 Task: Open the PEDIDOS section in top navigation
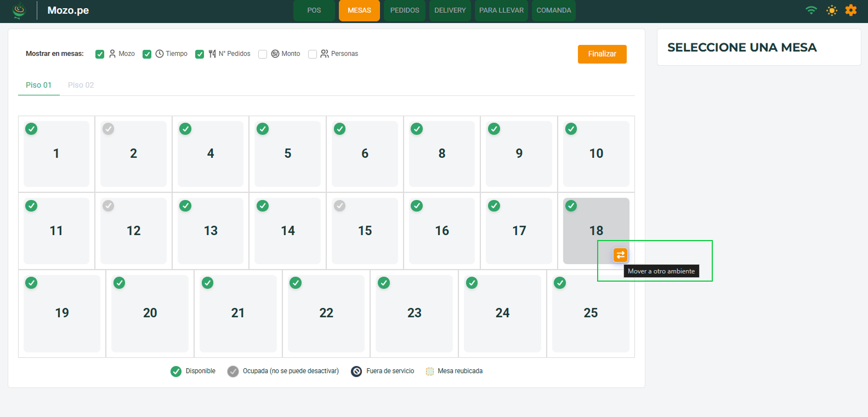[x=405, y=10]
